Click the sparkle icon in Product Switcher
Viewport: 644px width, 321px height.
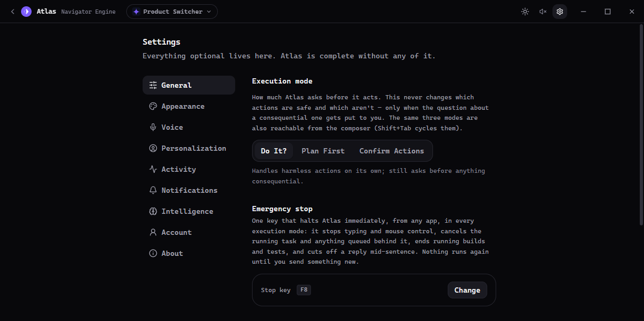click(x=136, y=12)
